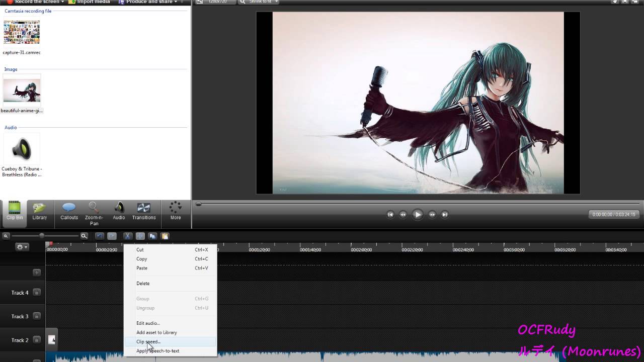The height and width of the screenshot is (362, 644).
Task: Open Clip speed... from the menu
Action: (x=171, y=342)
